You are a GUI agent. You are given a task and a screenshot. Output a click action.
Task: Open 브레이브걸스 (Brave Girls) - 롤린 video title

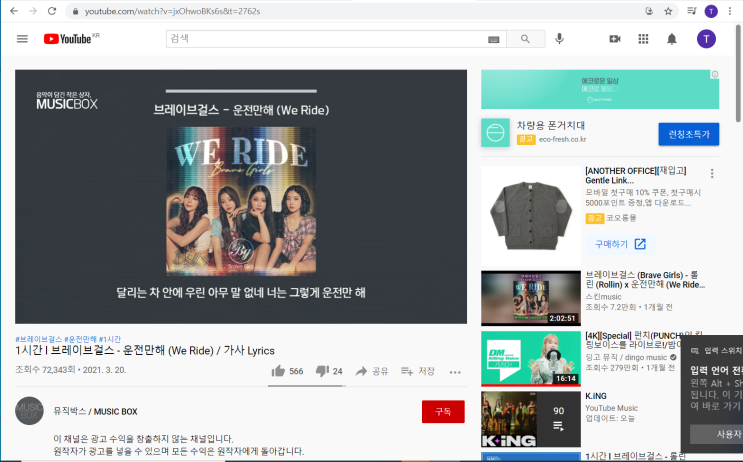[x=645, y=280]
